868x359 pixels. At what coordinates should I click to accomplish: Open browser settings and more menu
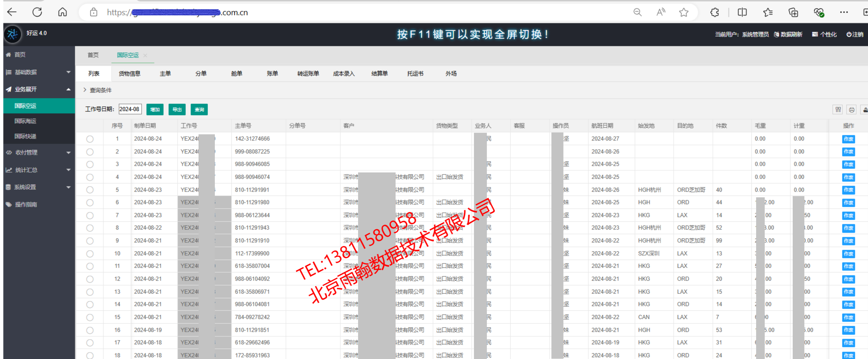[x=844, y=13]
